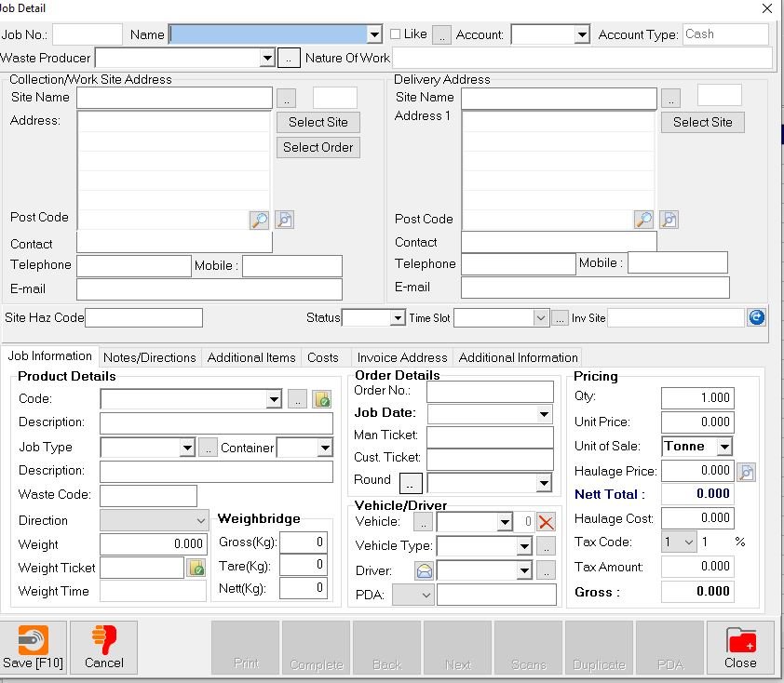Click blue refresh icon beside Inv Site

pyautogui.click(x=756, y=317)
